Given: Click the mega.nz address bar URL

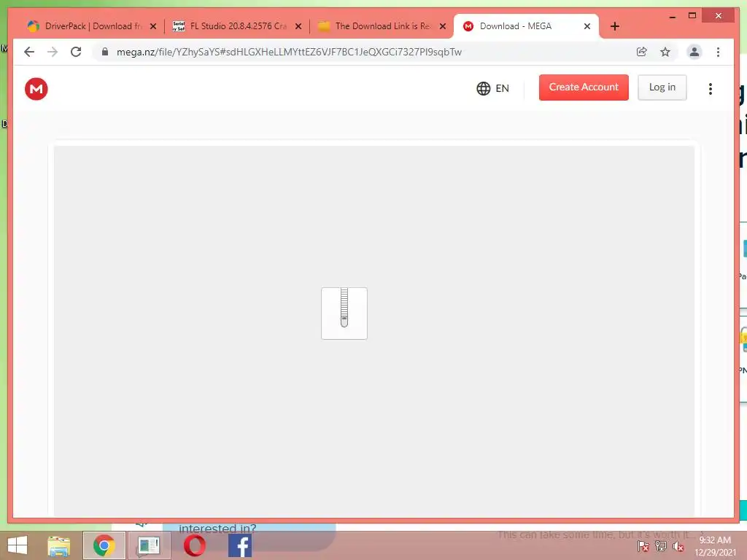Looking at the screenshot, I should (289, 52).
